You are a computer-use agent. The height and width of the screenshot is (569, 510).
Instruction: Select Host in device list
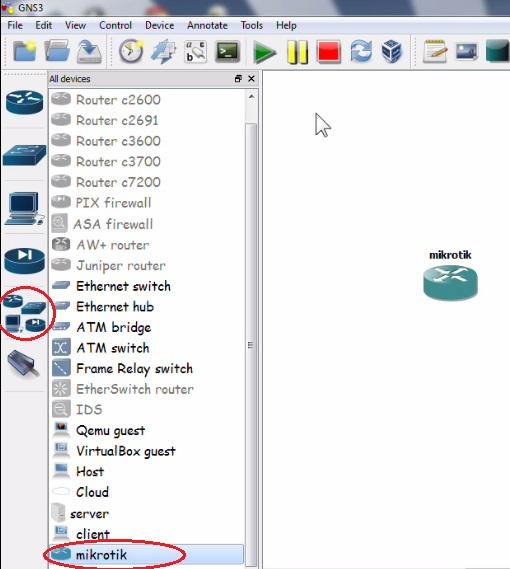(147, 472)
